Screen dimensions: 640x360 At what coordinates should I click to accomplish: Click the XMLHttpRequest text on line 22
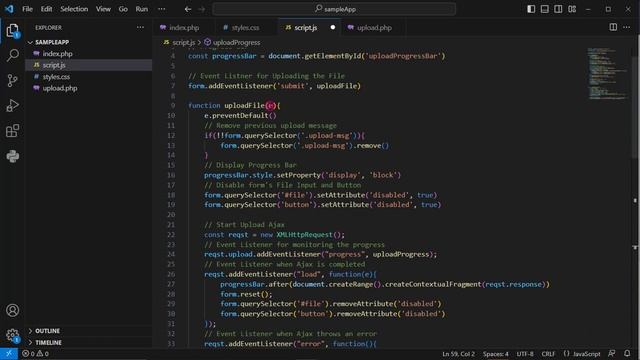(304, 235)
